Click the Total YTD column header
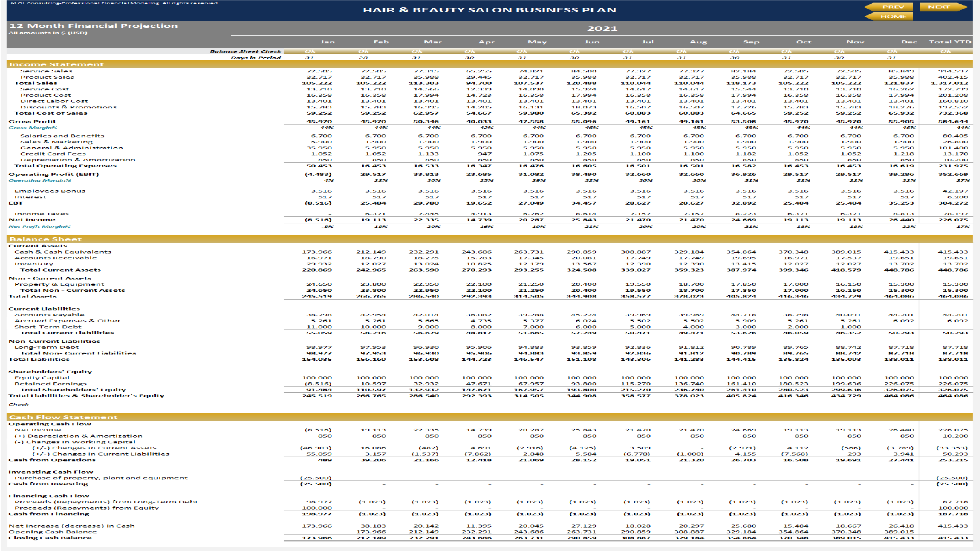The height and width of the screenshot is (551, 980). (x=950, y=42)
